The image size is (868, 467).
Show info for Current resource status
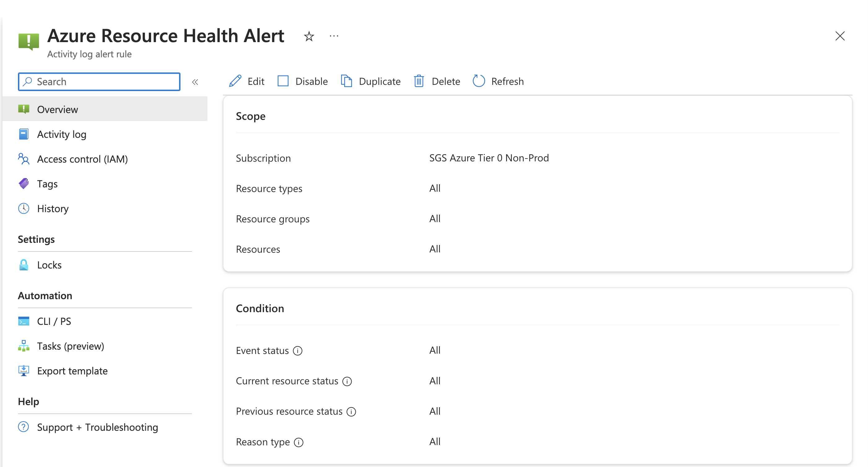tap(347, 381)
